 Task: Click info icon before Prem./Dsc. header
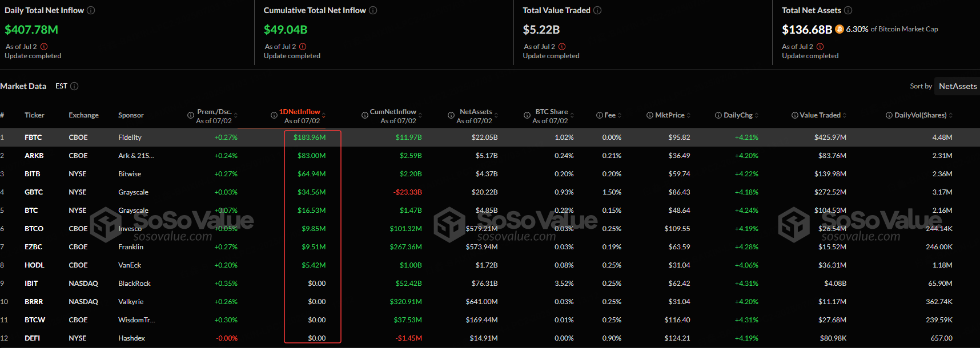tap(191, 115)
